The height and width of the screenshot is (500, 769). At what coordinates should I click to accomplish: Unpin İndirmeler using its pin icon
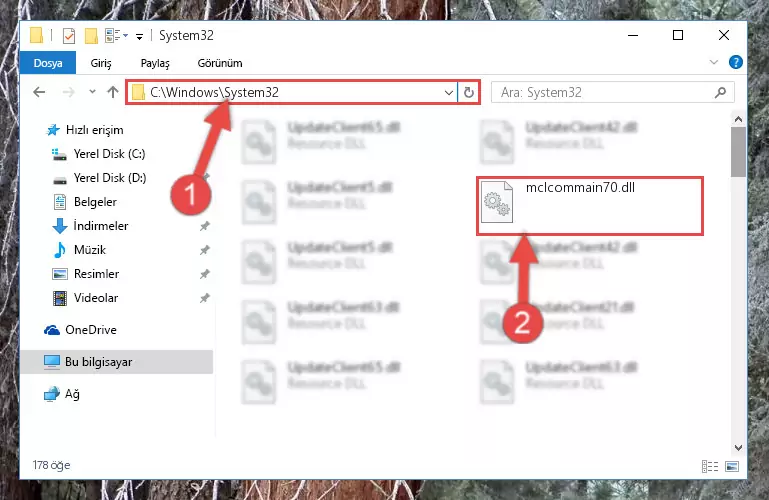[x=205, y=226]
